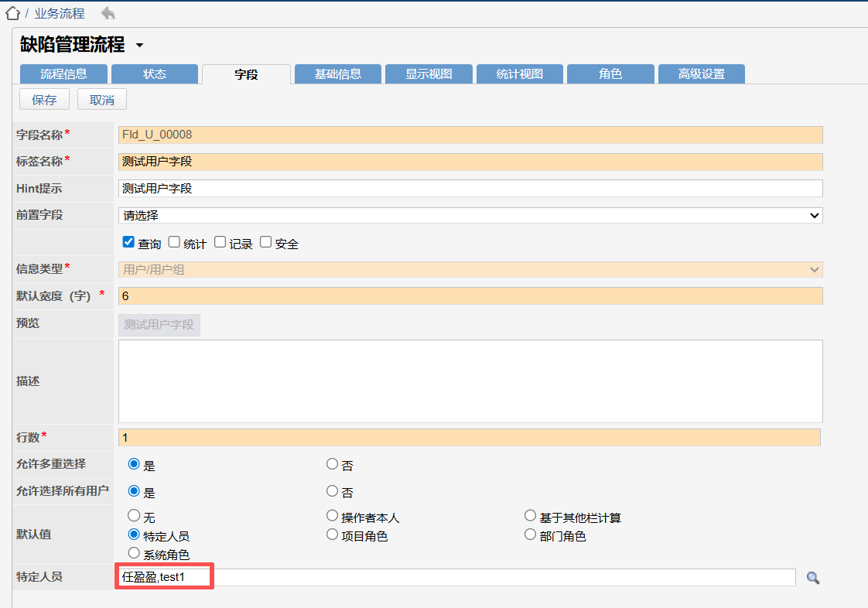Tick the 安全 checkbox

(265, 242)
